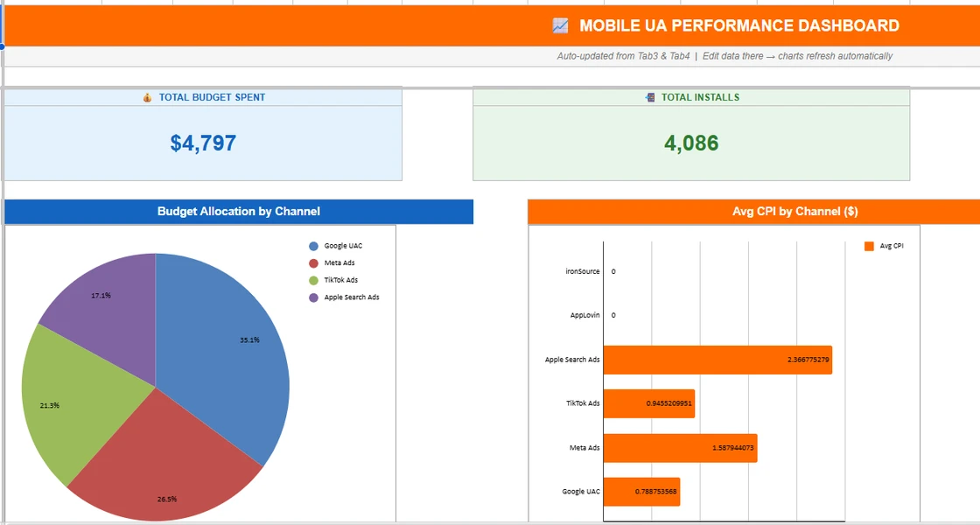
Task: Select the Google UAC legend label
Action: (x=343, y=246)
